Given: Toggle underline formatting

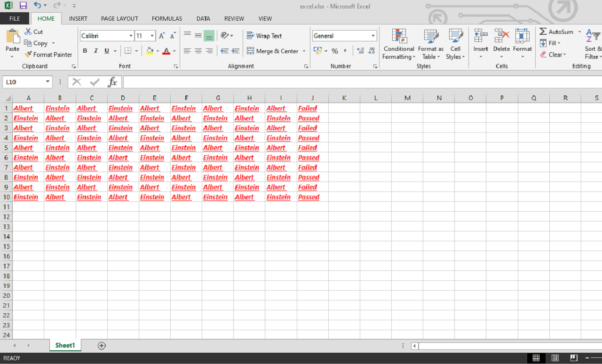Looking at the screenshot, I should point(107,51).
